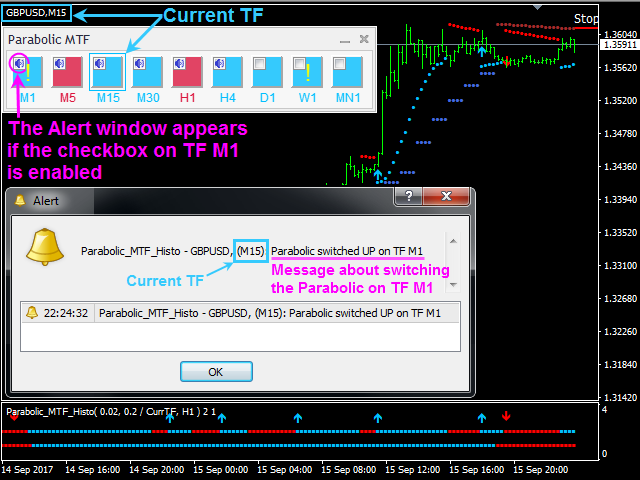The image size is (640, 480).
Task: Click the D1 timeframe label
Action: [268, 98]
